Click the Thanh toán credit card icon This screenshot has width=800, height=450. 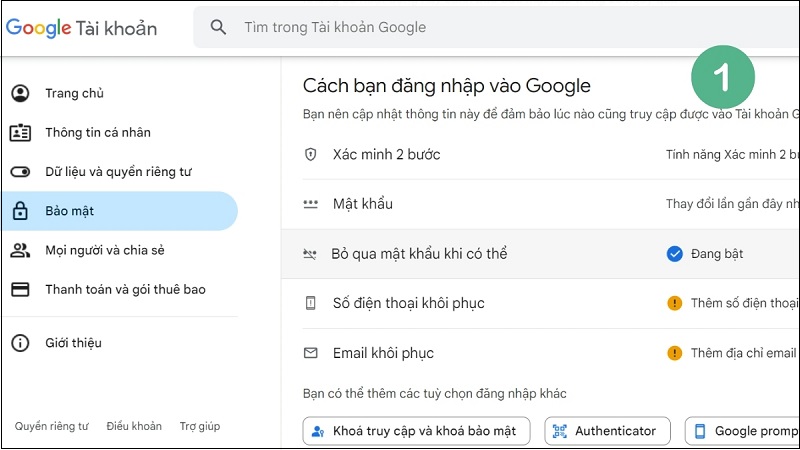coord(20,290)
